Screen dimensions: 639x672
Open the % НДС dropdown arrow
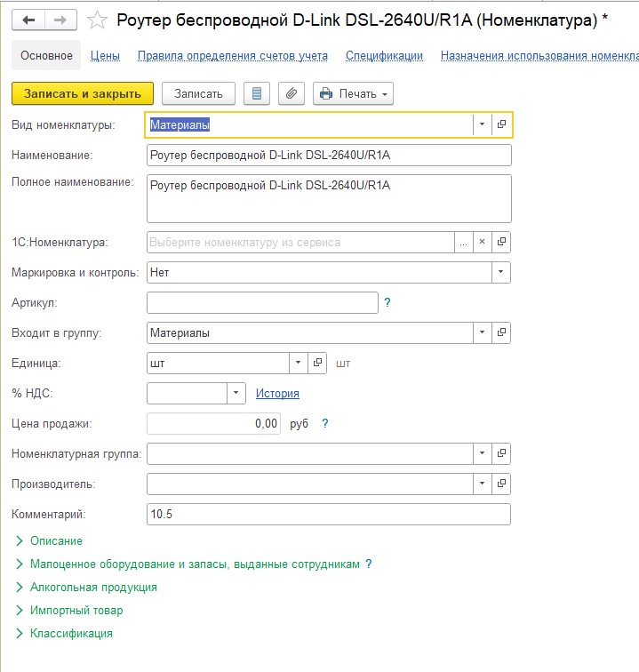pos(236,393)
